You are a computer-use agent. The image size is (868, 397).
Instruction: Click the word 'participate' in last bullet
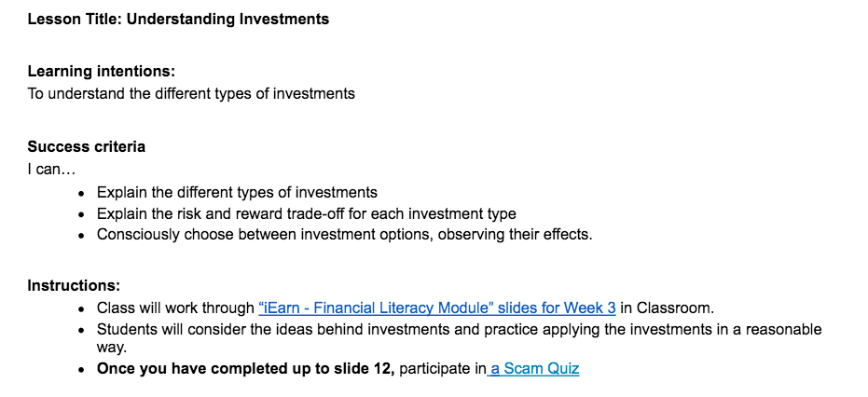(x=435, y=369)
